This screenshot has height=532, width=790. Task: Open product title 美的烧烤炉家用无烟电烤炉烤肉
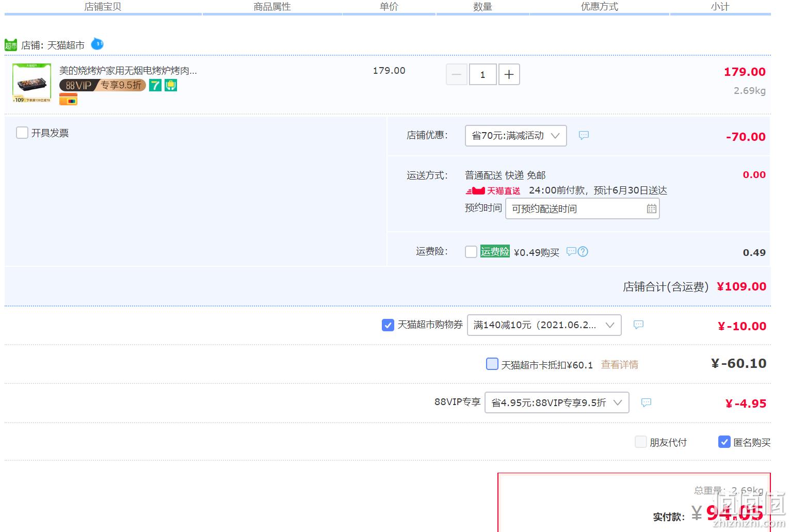(128, 70)
